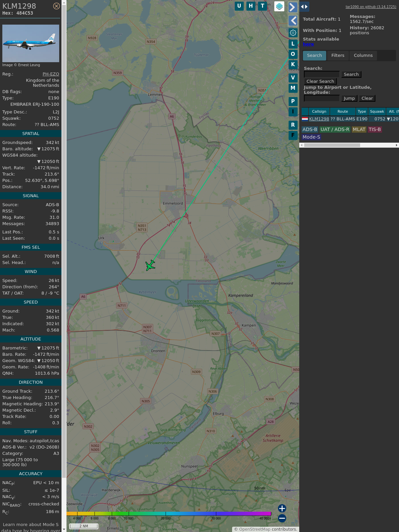This screenshot has width=399, height=532.
Task: Switch to the Search tab
Action: [315, 56]
